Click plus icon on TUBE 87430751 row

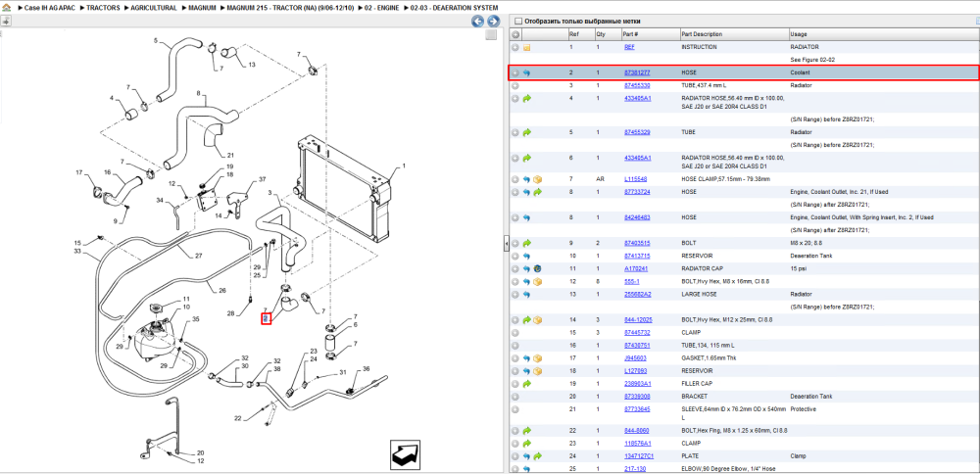click(515, 346)
